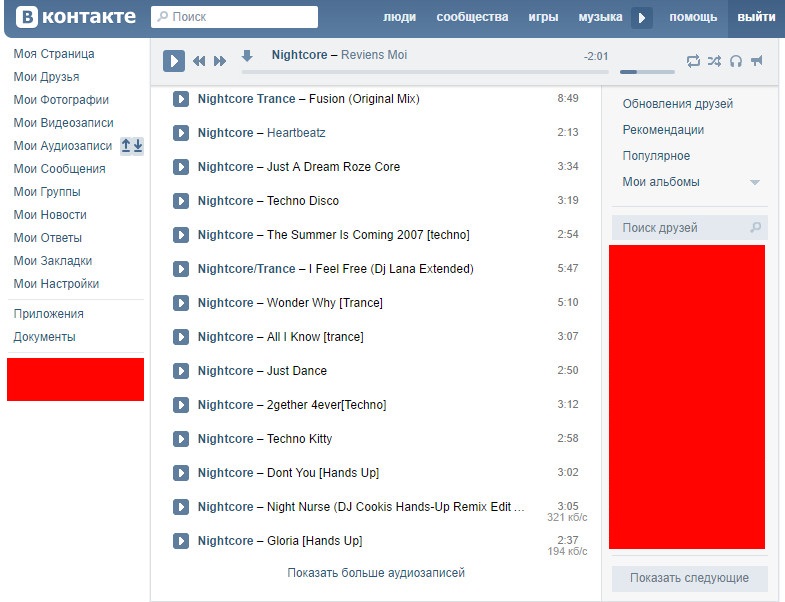Screen dimensions: 785x602
Task: Go to Моя Страница
Action: [x=54, y=54]
